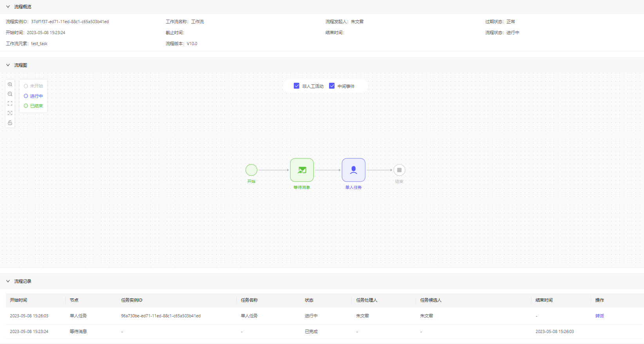Collapse the 流程概览 section
Screen dimensions: 644x344
8,7
